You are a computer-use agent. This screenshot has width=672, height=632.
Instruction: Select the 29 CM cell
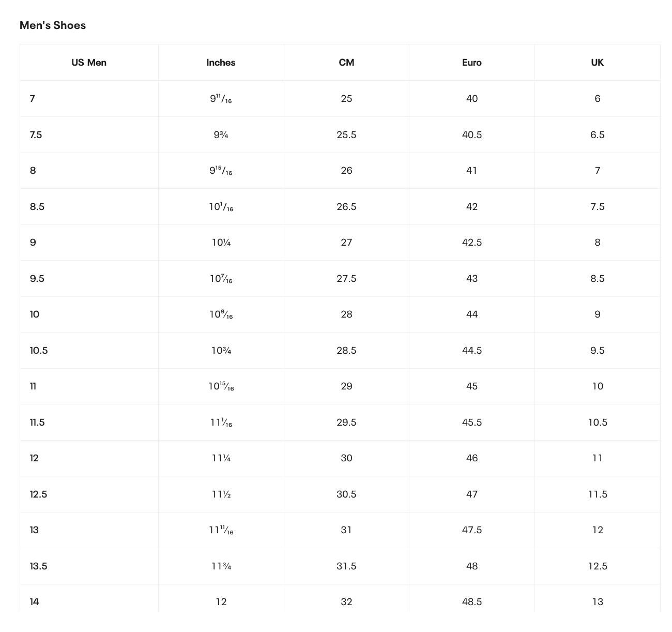click(x=346, y=386)
